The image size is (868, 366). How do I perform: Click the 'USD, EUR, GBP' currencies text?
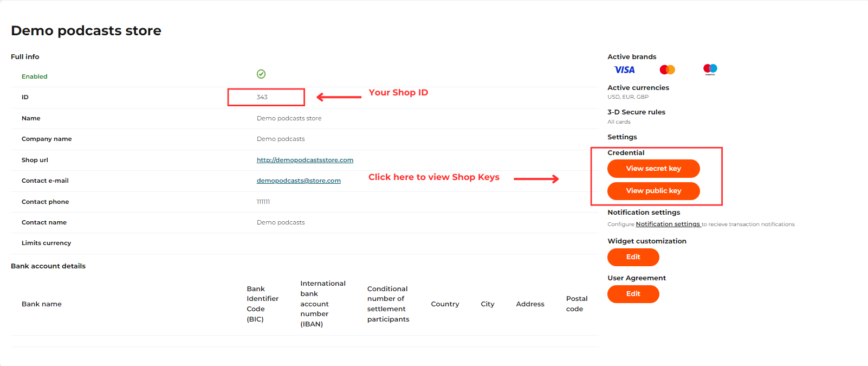[628, 97]
